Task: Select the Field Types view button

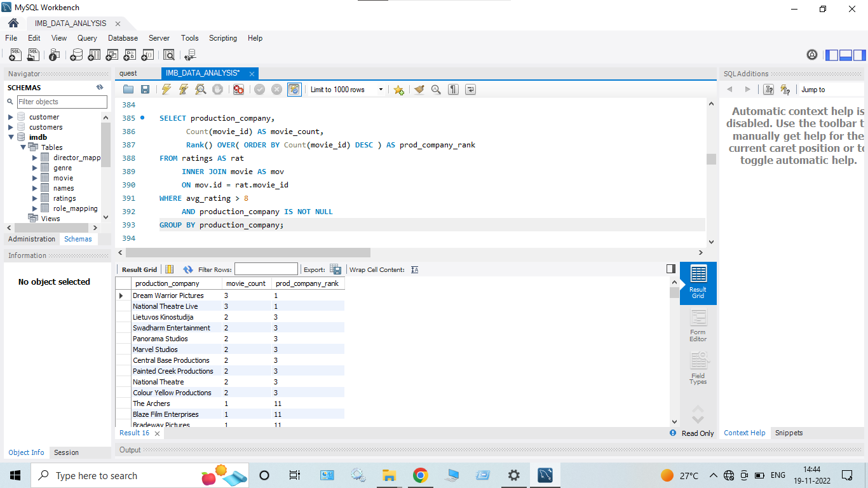Action: 698,369
